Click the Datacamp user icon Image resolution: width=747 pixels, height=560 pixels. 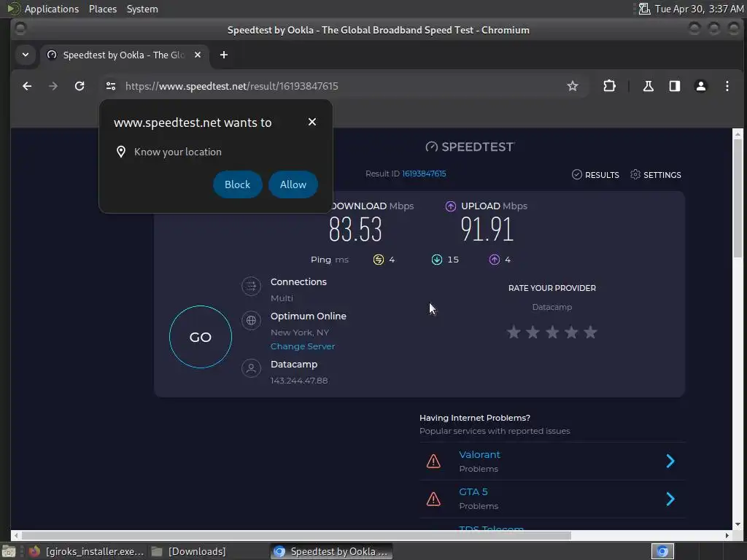click(251, 368)
